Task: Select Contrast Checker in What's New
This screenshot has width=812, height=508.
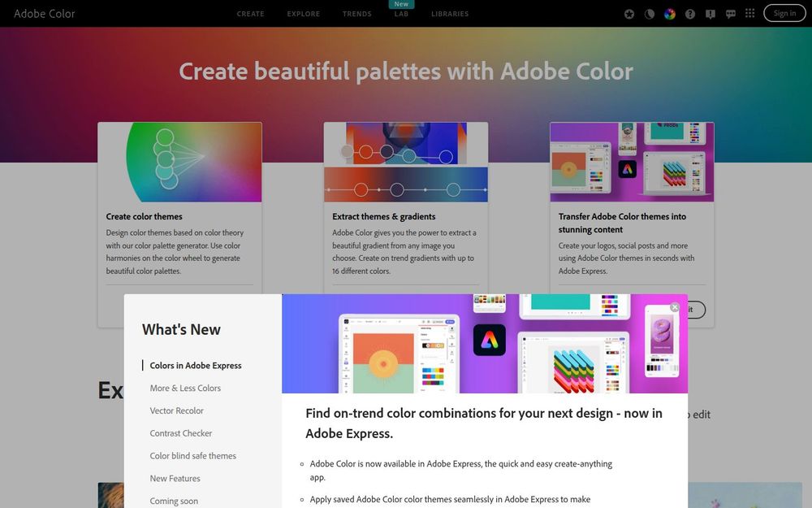Action: click(181, 433)
